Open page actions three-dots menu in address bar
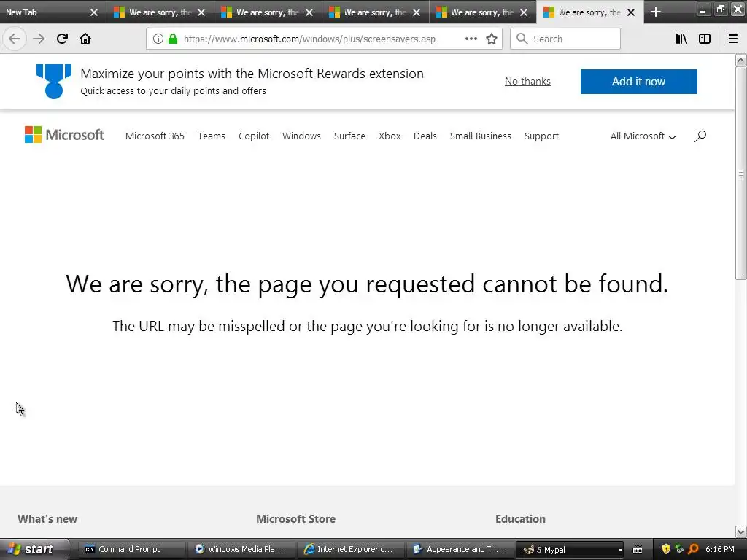 471,39
